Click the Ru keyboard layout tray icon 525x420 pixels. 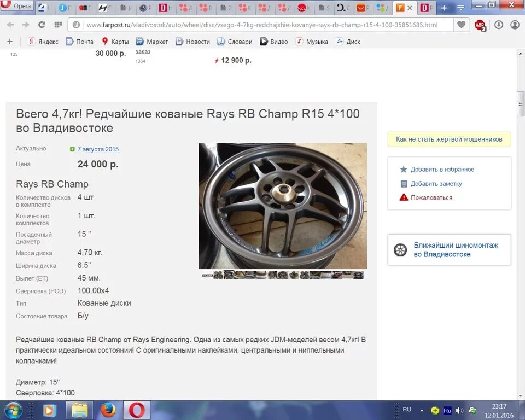[447, 410]
